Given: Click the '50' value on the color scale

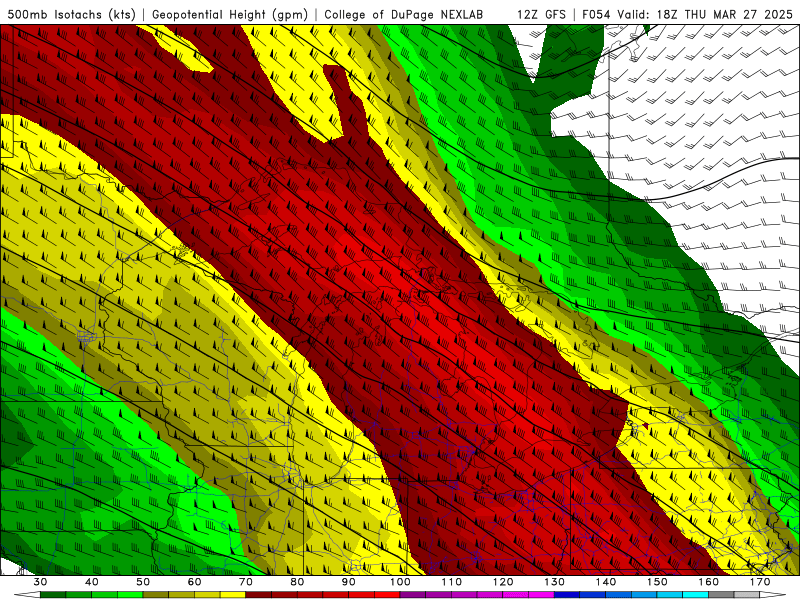Looking at the screenshot, I should coord(143,582).
